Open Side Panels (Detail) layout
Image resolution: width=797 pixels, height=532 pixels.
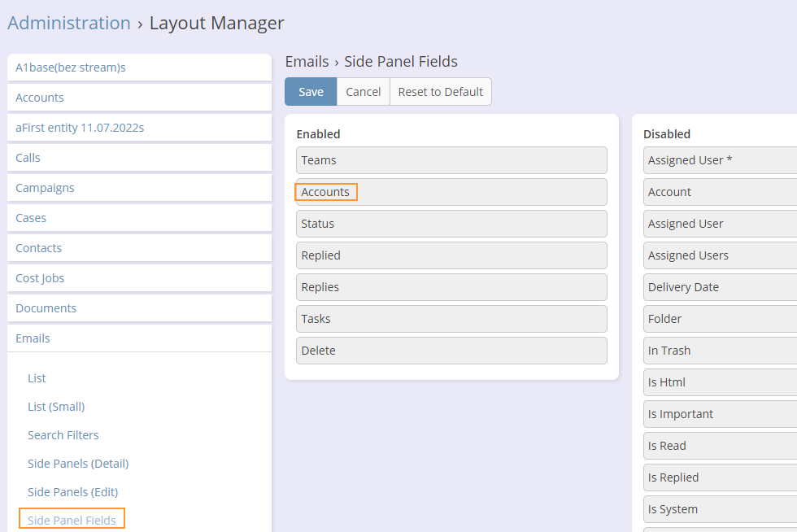78,464
